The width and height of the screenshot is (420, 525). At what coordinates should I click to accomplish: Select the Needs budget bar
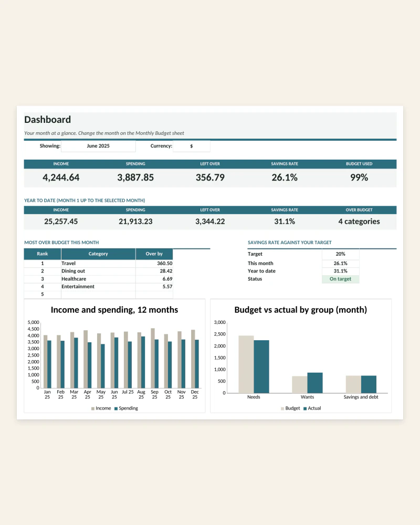coord(246,364)
